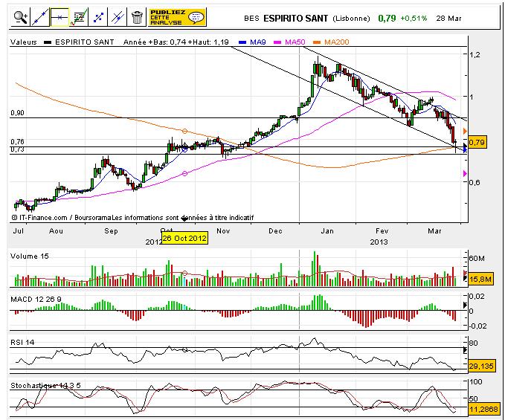
Task: Click the MACD 12 26 9 label
Action: [x=36, y=300]
